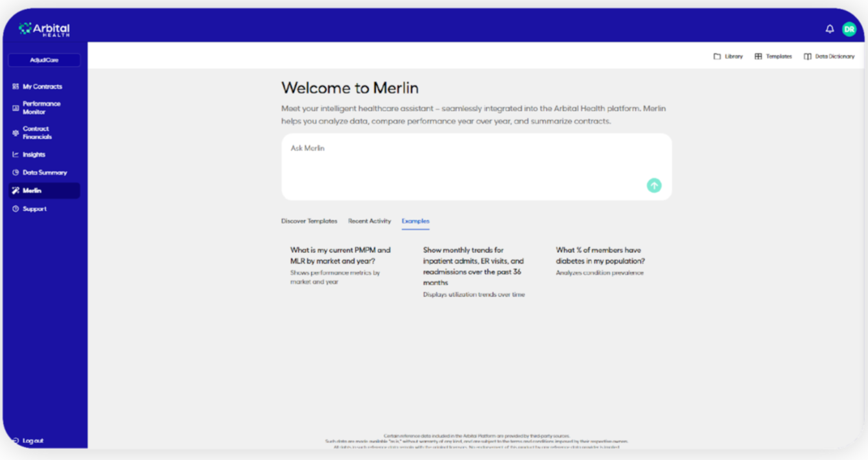
Task: Select the Examples tab
Action: click(416, 221)
